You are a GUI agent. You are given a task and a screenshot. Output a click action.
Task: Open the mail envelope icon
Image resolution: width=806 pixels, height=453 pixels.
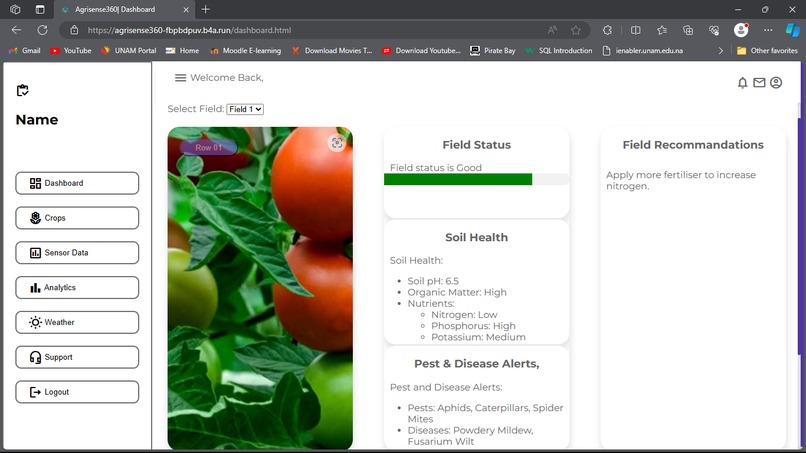(759, 82)
